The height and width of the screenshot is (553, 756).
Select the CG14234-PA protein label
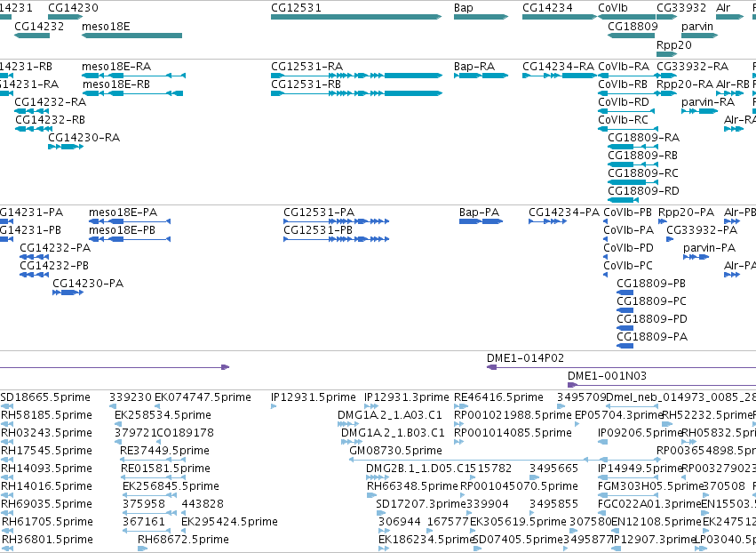[x=564, y=212]
